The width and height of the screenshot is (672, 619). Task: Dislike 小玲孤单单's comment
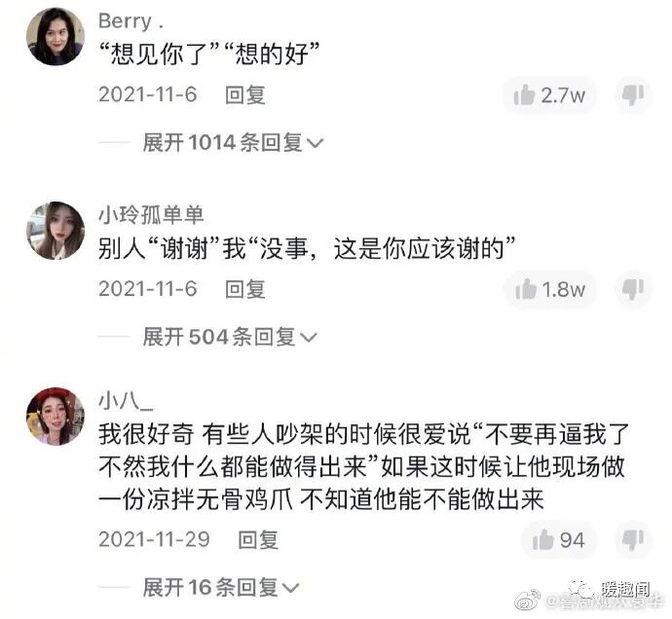click(633, 290)
